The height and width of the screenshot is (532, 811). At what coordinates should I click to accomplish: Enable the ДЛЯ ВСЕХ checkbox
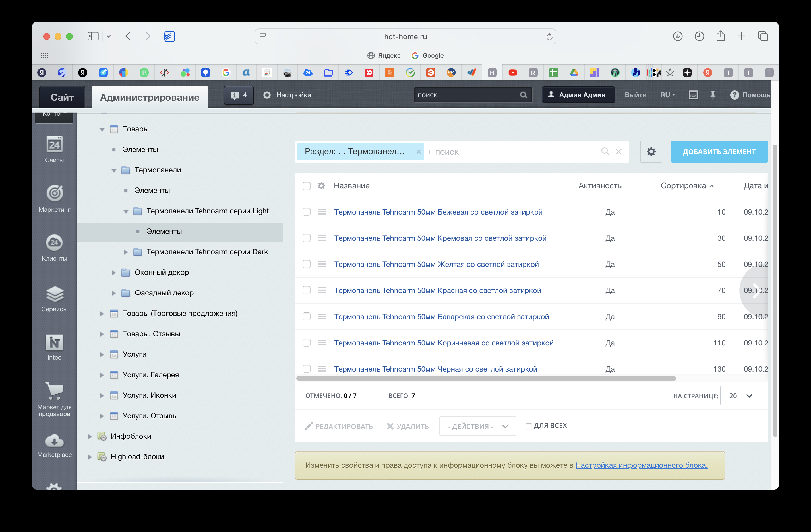[529, 426]
